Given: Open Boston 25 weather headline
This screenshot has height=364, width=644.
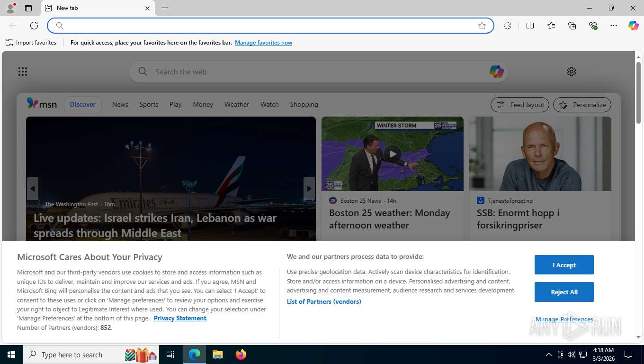Looking at the screenshot, I should [x=390, y=219].
